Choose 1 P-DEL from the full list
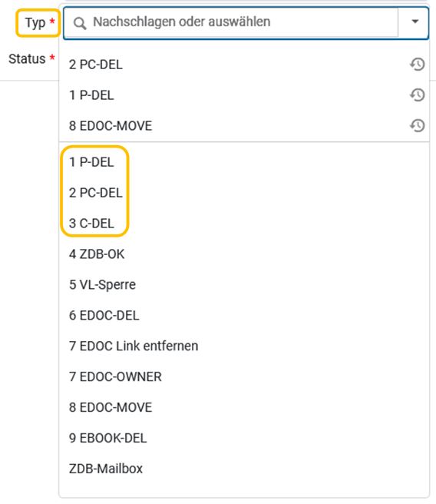 (x=244, y=162)
